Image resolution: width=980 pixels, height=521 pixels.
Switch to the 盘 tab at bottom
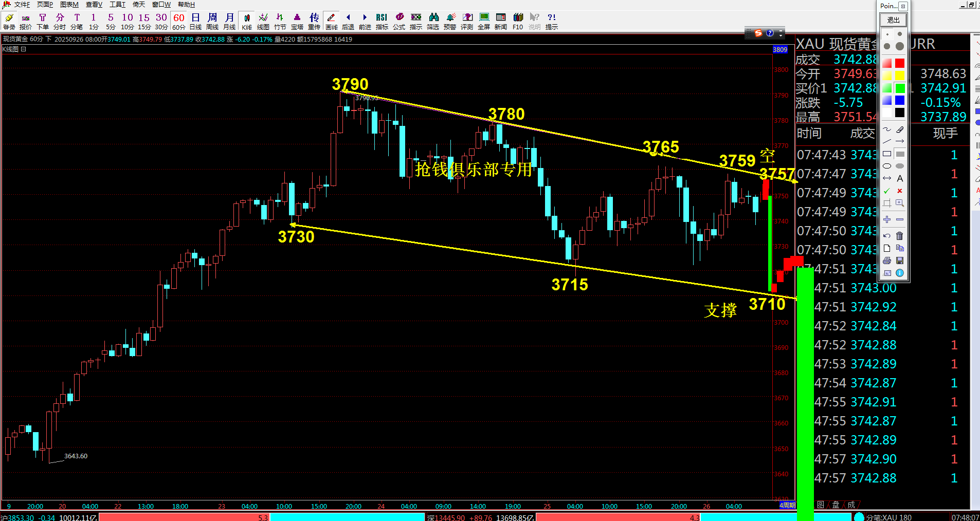tap(836, 505)
